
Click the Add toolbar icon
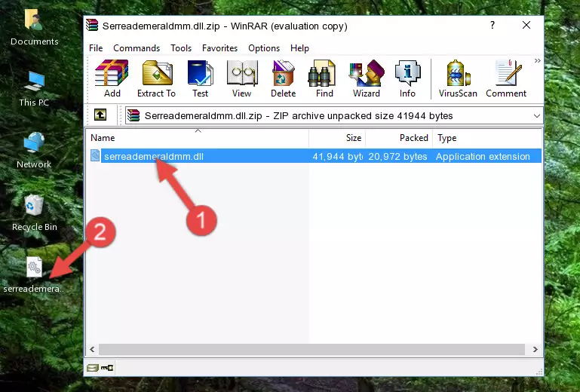(x=112, y=78)
